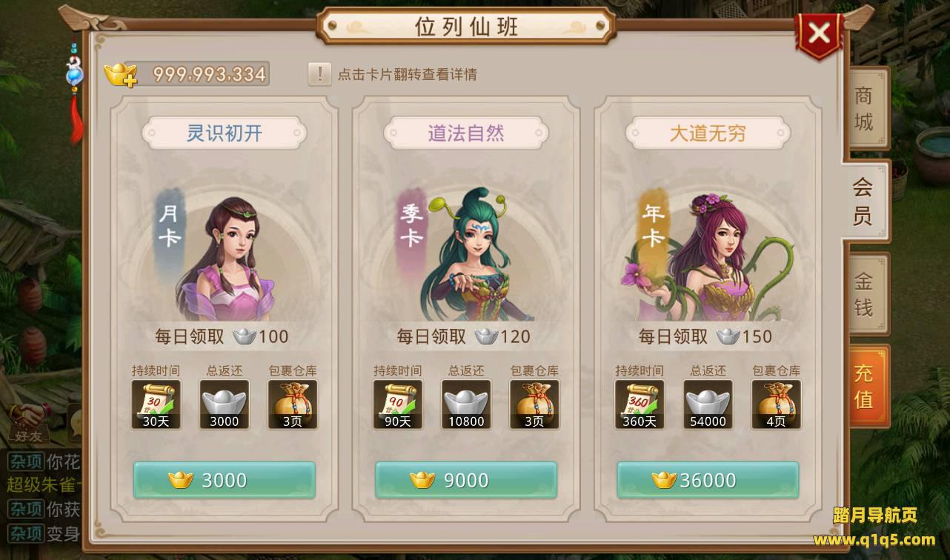Image resolution: width=950 pixels, height=560 pixels.
Task: Click the gold ingot add-currency icon
Action: pyautogui.click(x=121, y=74)
